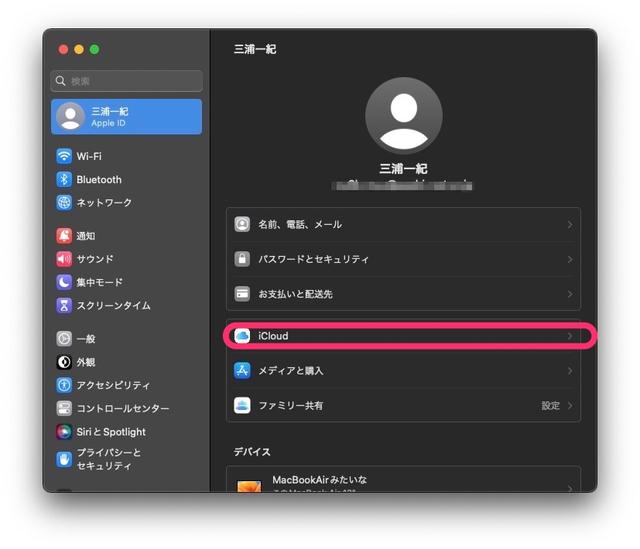Image resolution: width=640 pixels, height=549 pixels.
Task: Select Wi-Fi label in the sidebar
Action: (89, 156)
